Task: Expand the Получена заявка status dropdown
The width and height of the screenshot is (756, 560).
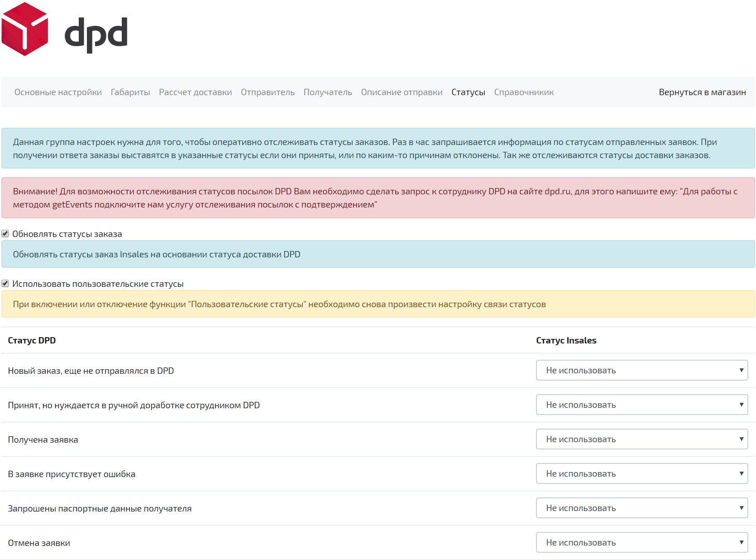Action: coord(642,439)
